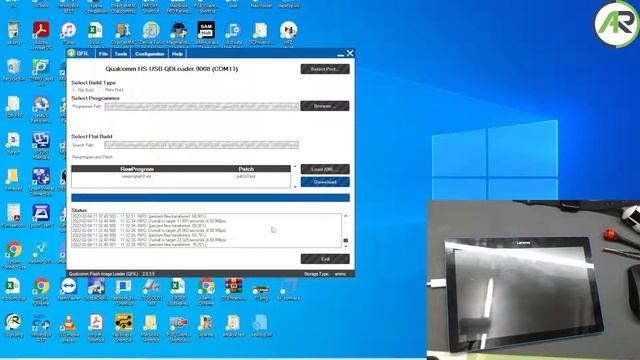Click status log scrollbar down arrow
Viewport: 640px width, 360px height.
click(x=346, y=246)
